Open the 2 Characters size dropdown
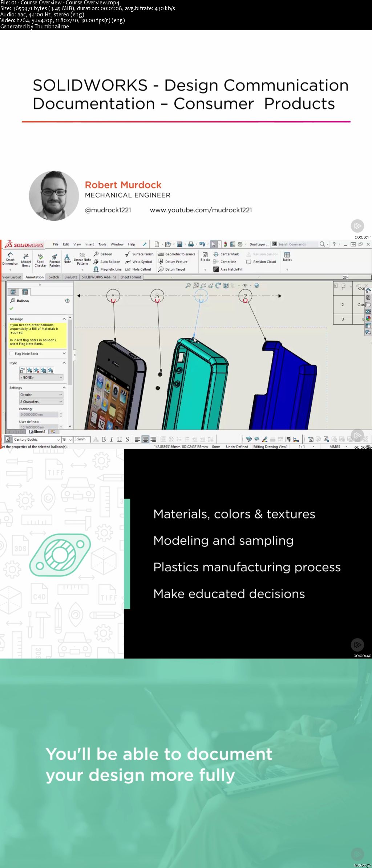This screenshot has height=868, width=372. 41,401
